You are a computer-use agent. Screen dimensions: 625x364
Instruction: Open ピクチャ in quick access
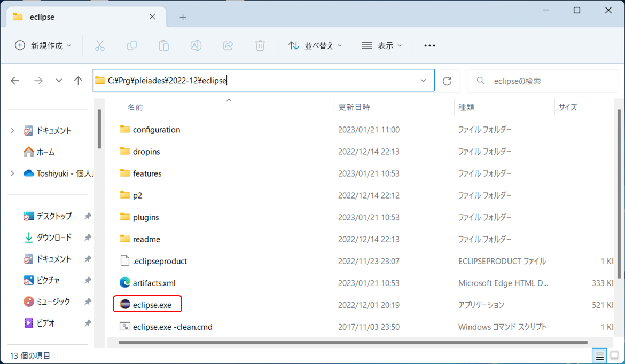pos(42,280)
